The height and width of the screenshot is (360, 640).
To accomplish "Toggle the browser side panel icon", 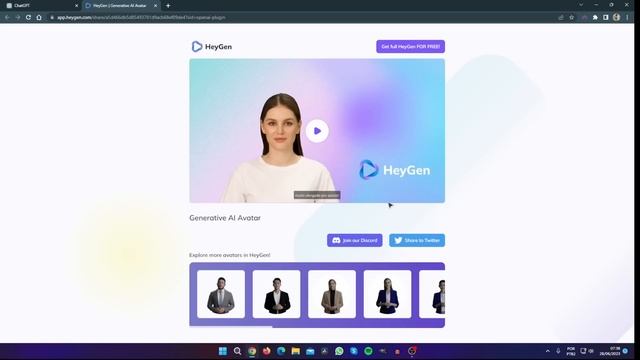I will [x=606, y=18].
